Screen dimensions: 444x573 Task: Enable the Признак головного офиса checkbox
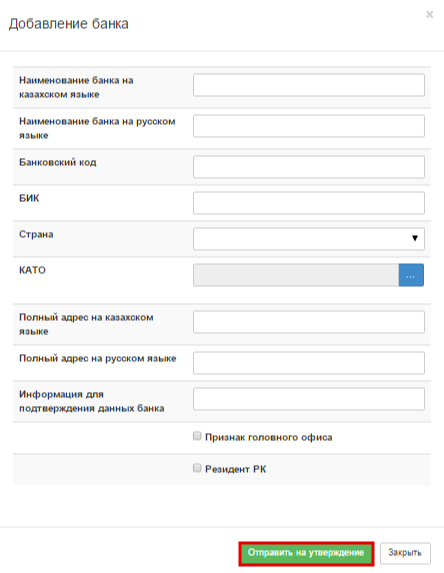pyautogui.click(x=197, y=436)
